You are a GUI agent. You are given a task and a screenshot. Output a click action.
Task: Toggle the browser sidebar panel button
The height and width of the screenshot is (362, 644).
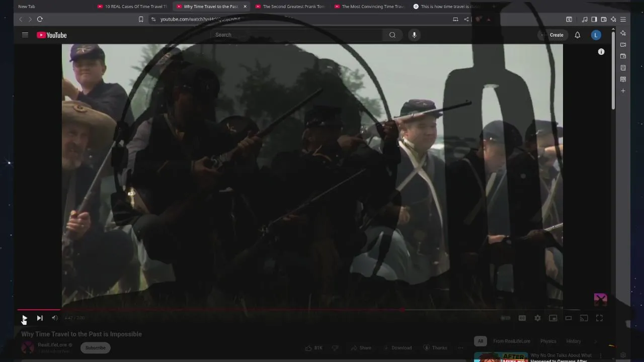[594, 19]
